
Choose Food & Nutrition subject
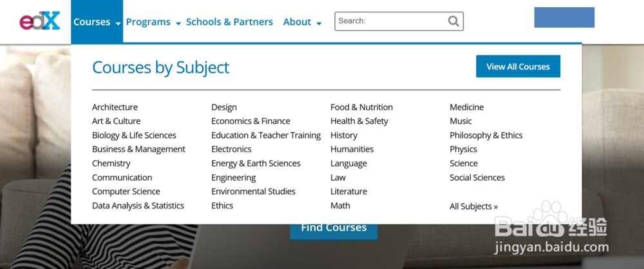click(x=361, y=107)
